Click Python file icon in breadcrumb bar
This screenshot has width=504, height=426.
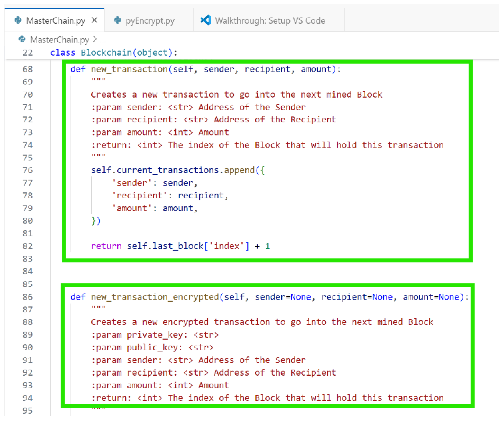coord(22,39)
